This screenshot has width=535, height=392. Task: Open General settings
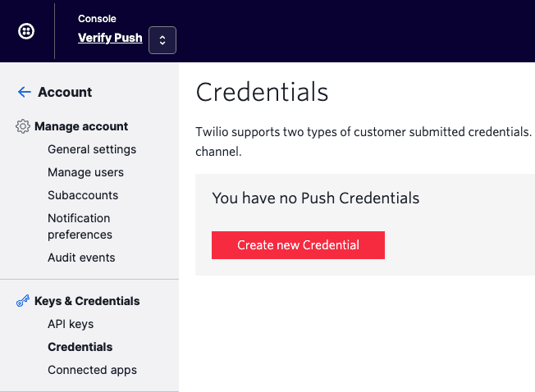tap(92, 149)
